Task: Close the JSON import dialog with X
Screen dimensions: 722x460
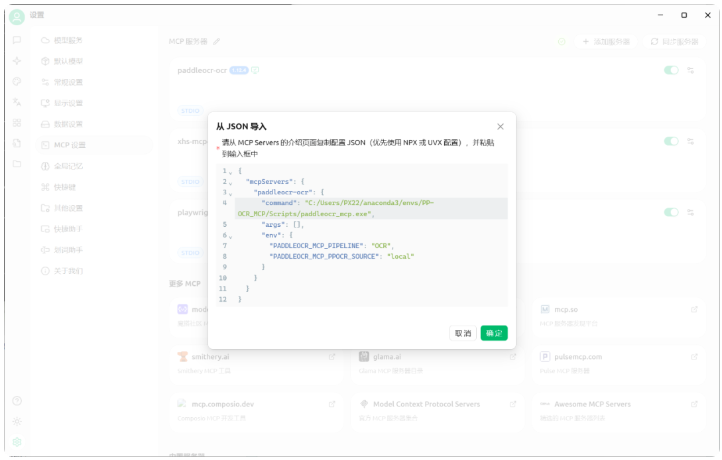Action: pos(500,126)
